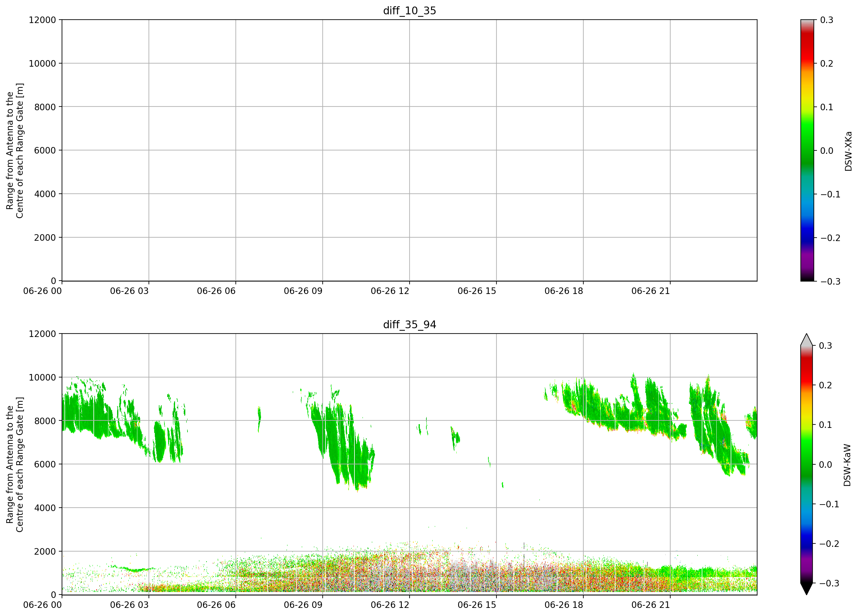
Task: Click the 06-26 09 x-tick under diff_35_94
Action: click(303, 605)
